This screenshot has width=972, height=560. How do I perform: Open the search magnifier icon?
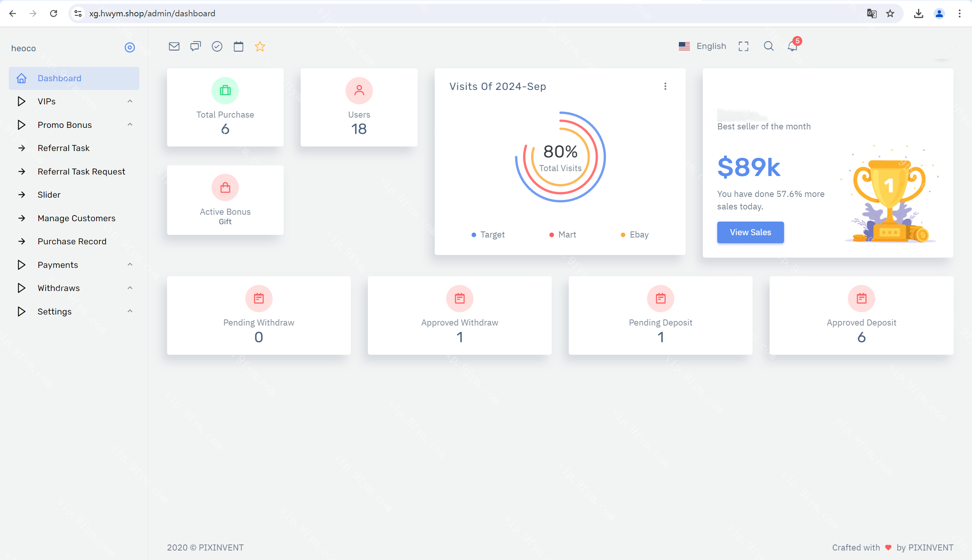(768, 46)
